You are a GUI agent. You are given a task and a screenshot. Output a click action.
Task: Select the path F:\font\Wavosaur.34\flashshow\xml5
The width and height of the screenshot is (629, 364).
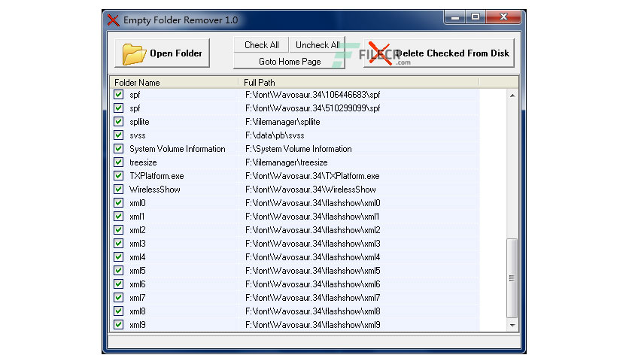pos(313,271)
